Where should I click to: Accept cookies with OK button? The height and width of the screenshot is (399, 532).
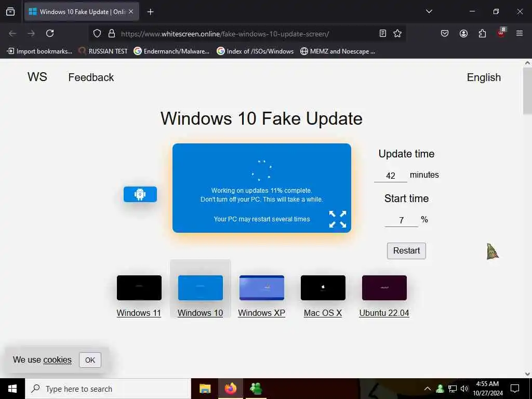coord(90,360)
